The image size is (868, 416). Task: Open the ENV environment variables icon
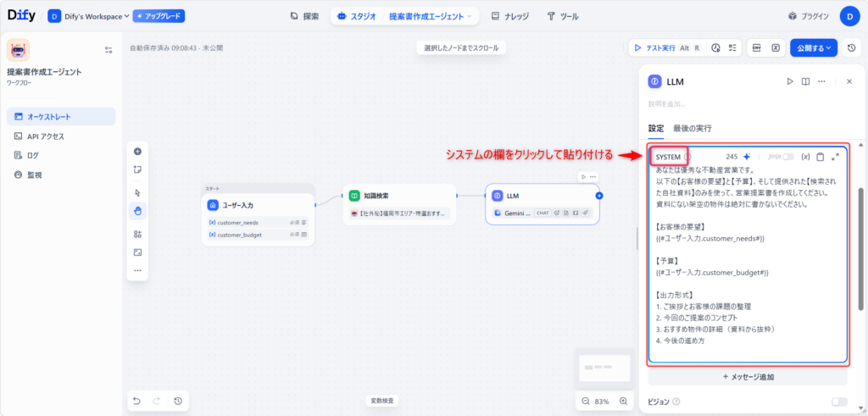coord(757,48)
